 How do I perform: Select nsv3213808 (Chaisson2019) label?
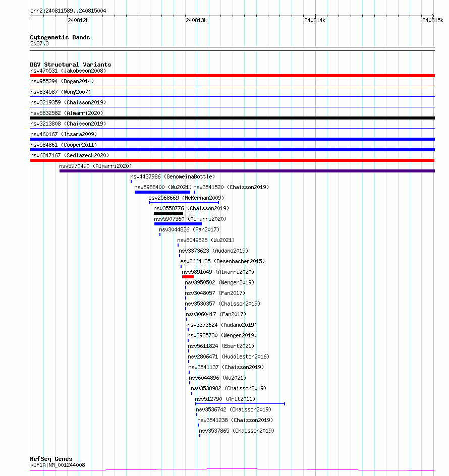pyautogui.click(x=68, y=124)
